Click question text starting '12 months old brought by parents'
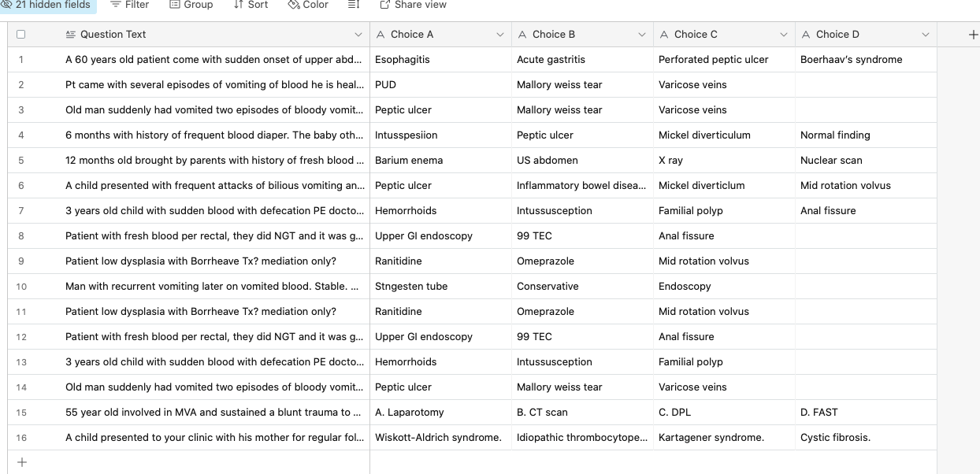 214,161
